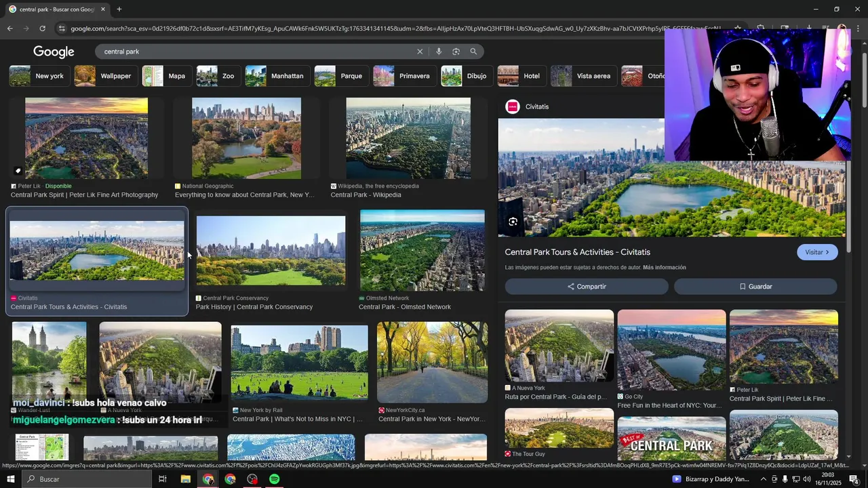Close the central park browser tab

click(103, 9)
